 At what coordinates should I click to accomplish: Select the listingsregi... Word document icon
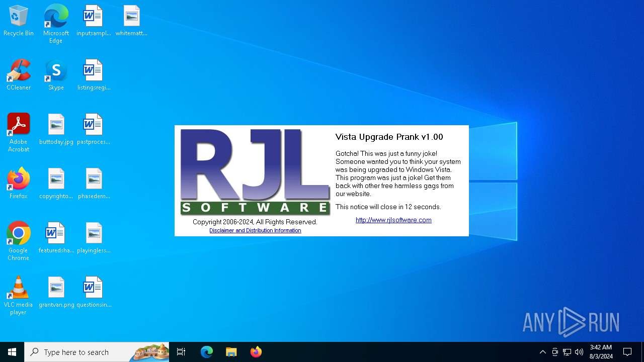click(94, 75)
